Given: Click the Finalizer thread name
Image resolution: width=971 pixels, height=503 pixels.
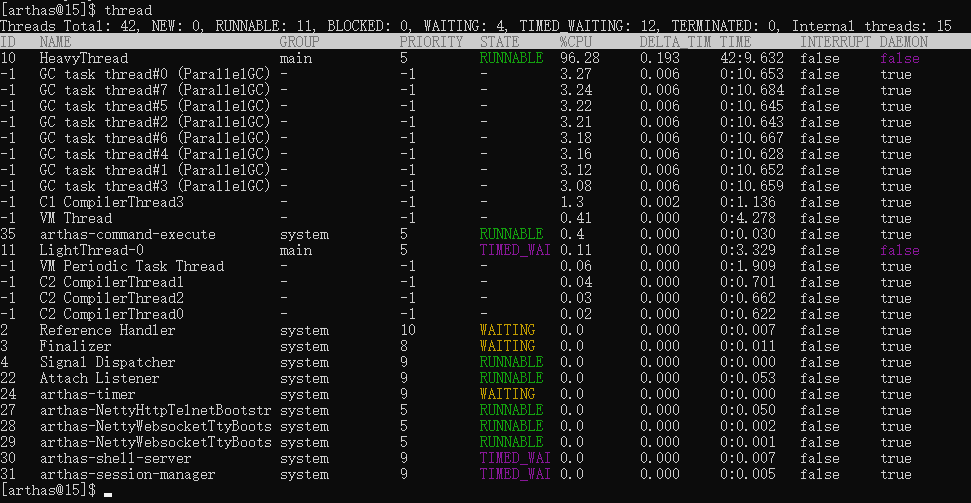Looking at the screenshot, I should [76, 346].
